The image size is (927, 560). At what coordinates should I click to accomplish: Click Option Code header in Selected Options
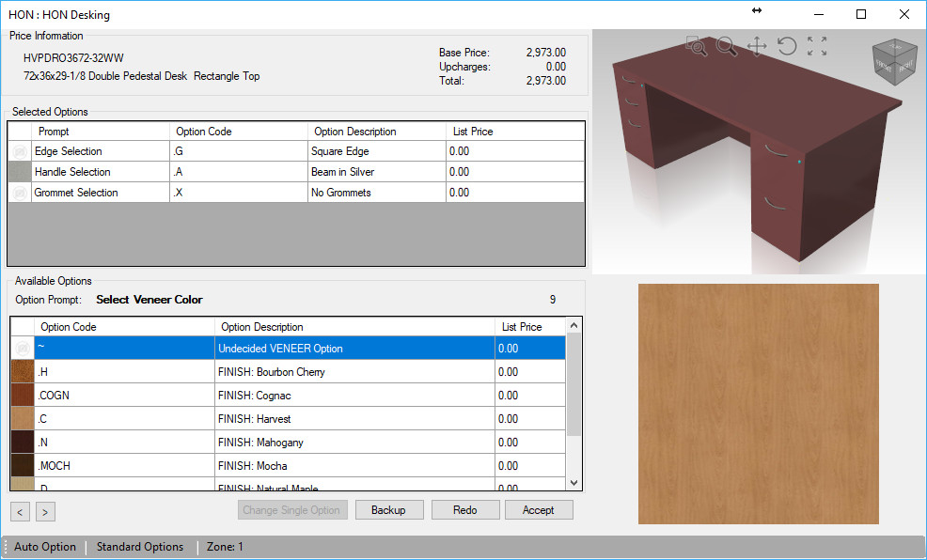coord(239,132)
